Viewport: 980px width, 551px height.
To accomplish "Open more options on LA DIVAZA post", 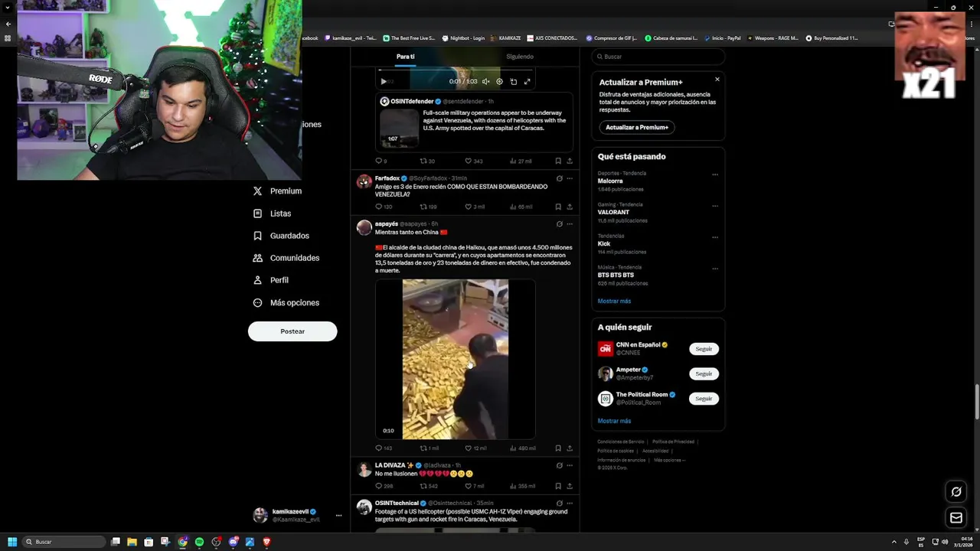I will [x=570, y=465].
